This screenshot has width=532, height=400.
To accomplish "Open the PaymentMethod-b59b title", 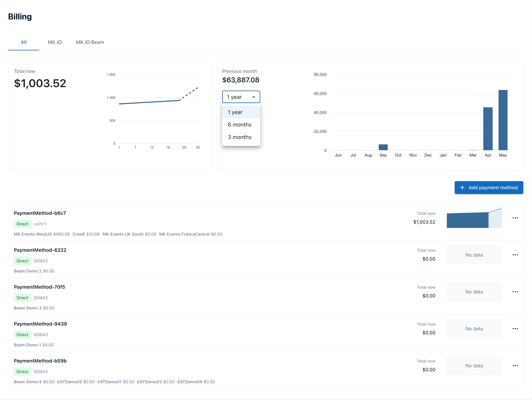I will tap(40, 361).
